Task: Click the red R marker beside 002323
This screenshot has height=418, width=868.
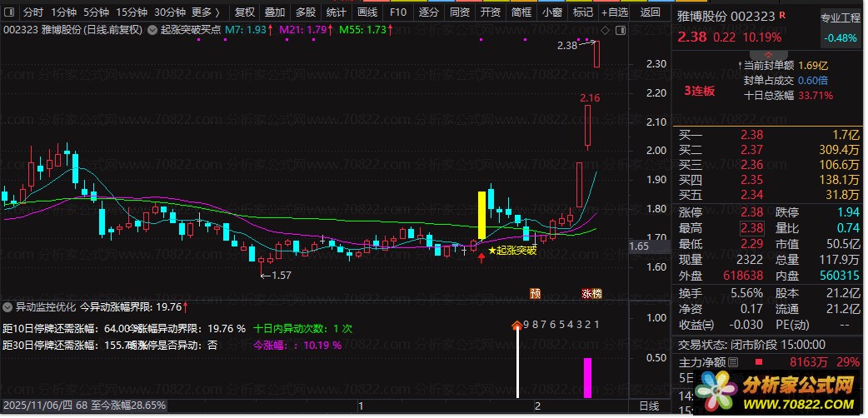Action: pyautogui.click(x=781, y=15)
